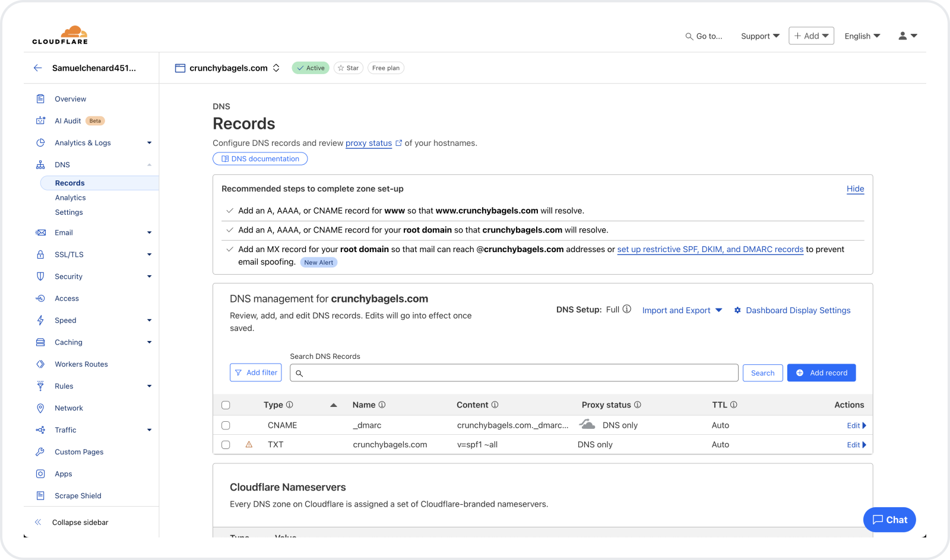
Task: Toggle the select-all records checkbox
Action: (x=226, y=405)
